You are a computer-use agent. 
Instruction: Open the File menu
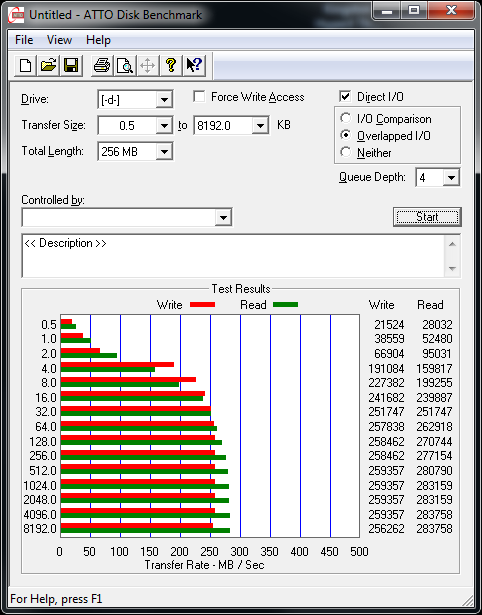(24, 40)
